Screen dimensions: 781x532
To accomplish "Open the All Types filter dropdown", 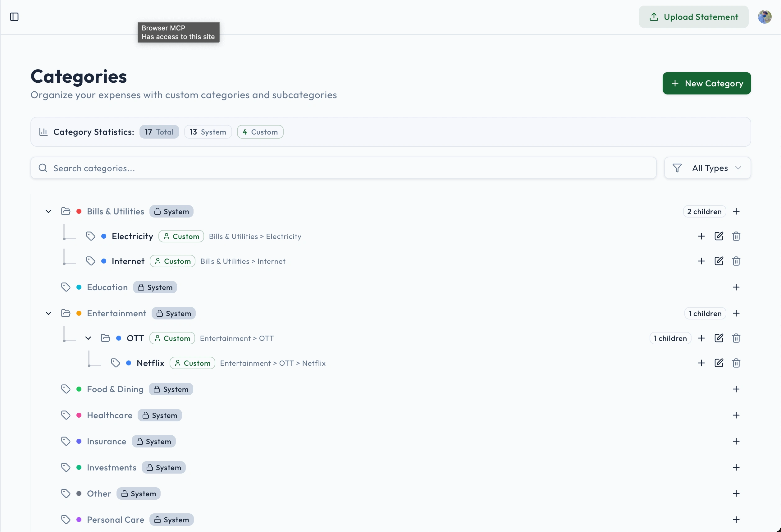I will 707,168.
